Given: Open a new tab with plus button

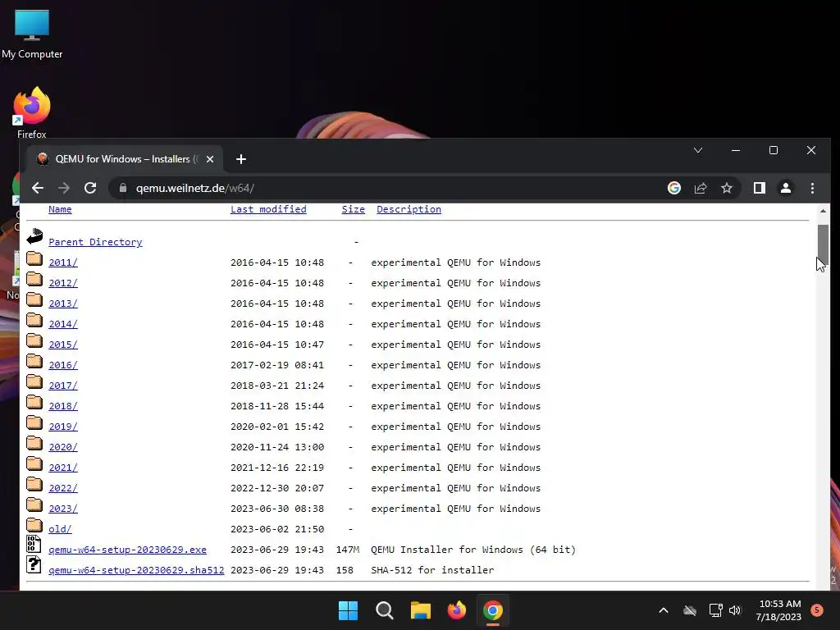Looking at the screenshot, I should (x=241, y=159).
